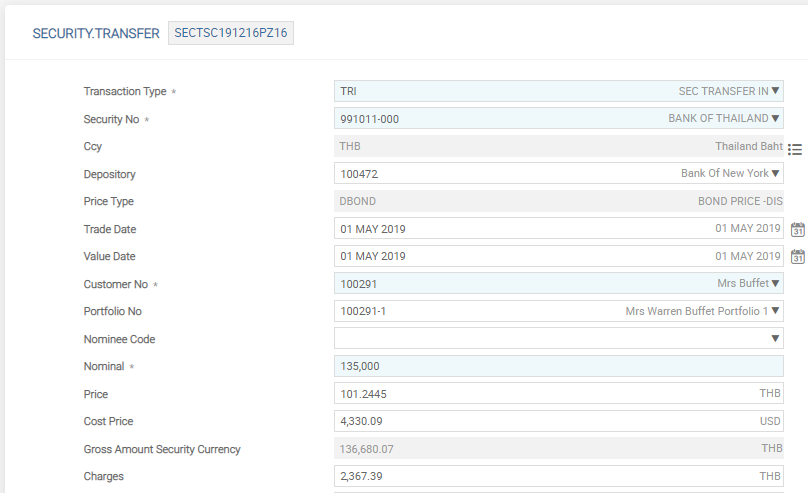Open the Portfolio No dropdown arrow

pos(776,311)
